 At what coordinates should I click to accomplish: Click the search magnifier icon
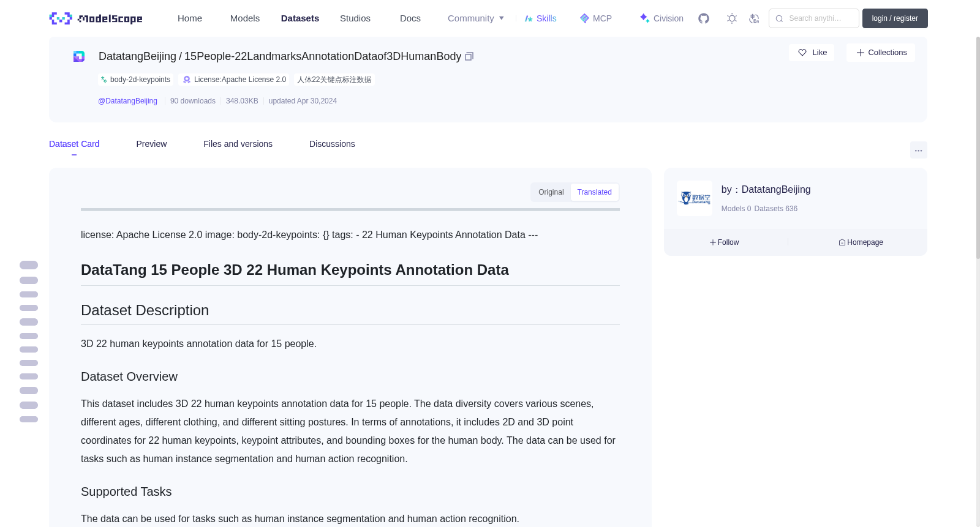point(779,18)
